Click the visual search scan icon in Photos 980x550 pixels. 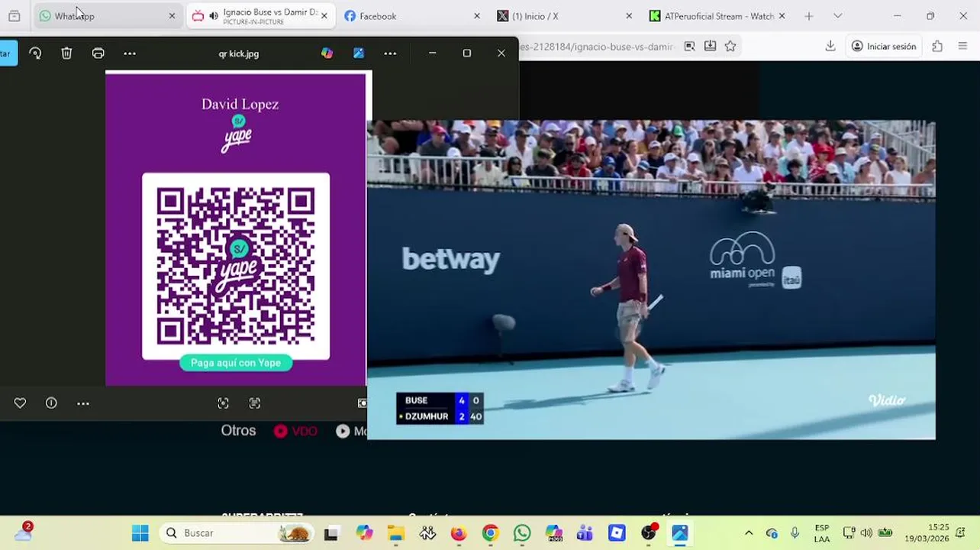click(223, 403)
